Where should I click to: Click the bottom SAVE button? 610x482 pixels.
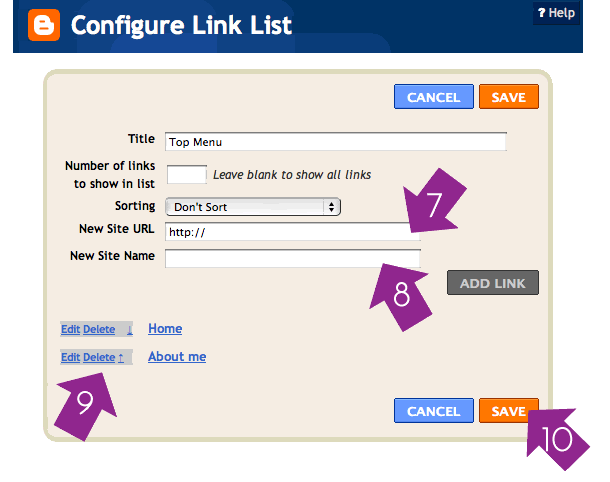(508, 411)
